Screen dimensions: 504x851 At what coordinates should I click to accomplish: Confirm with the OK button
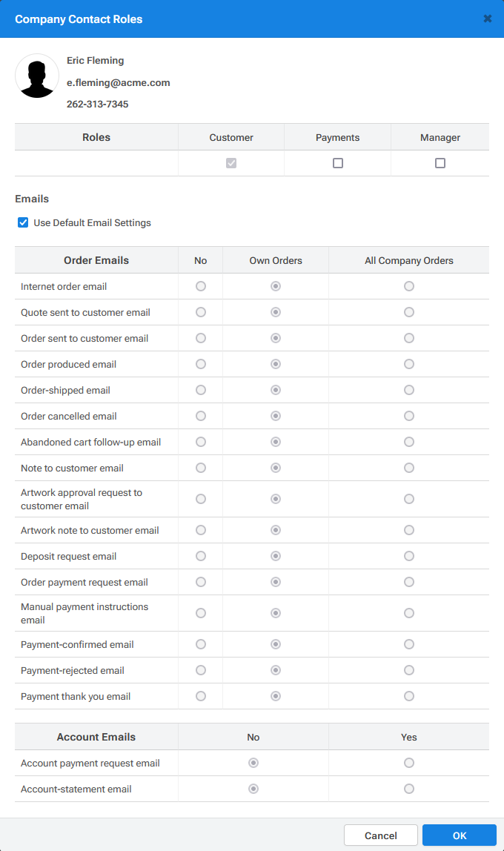point(460,835)
